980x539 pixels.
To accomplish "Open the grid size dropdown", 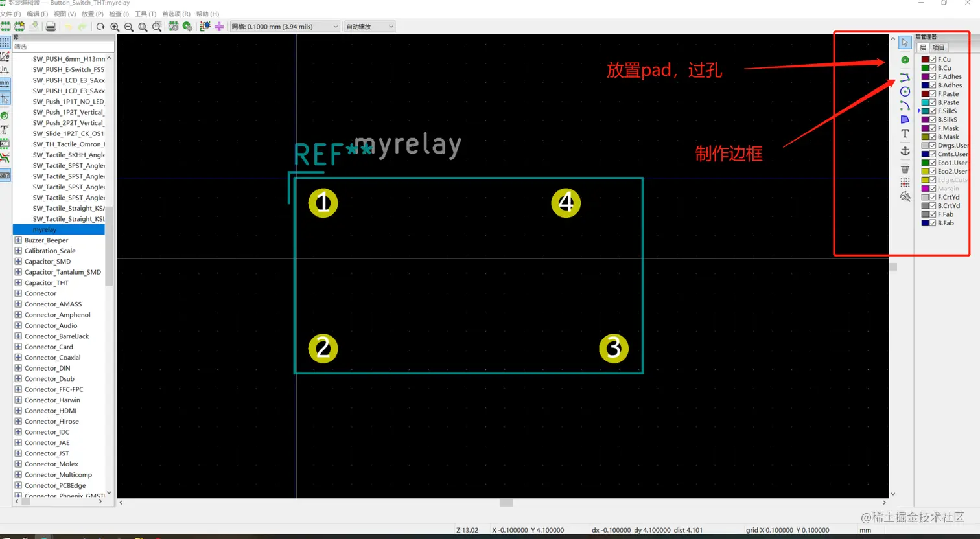I will (x=285, y=27).
